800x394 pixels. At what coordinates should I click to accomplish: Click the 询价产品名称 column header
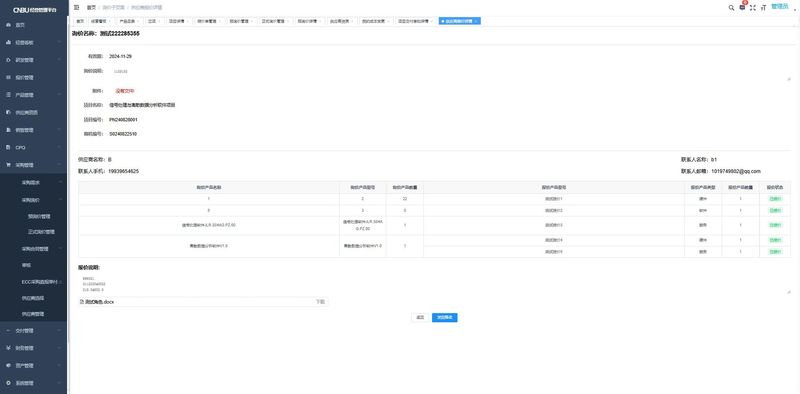coord(209,187)
